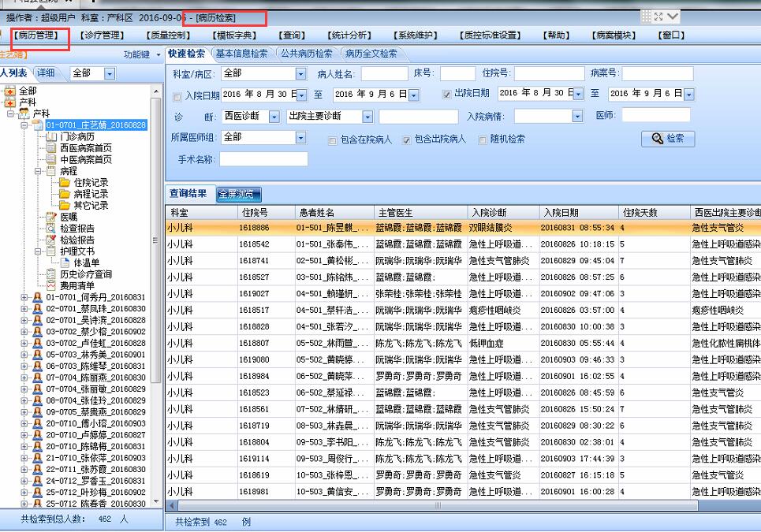Click the 住院号 input field

click(x=550, y=74)
